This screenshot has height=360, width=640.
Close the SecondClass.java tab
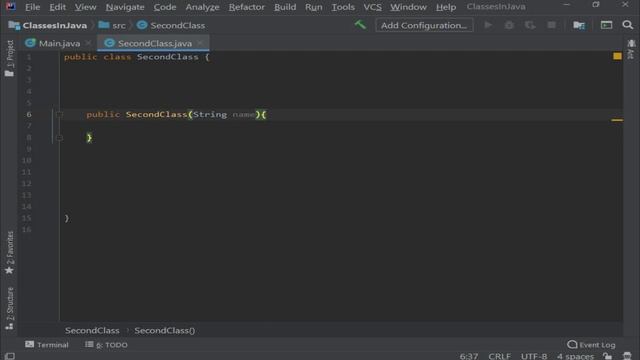point(200,43)
